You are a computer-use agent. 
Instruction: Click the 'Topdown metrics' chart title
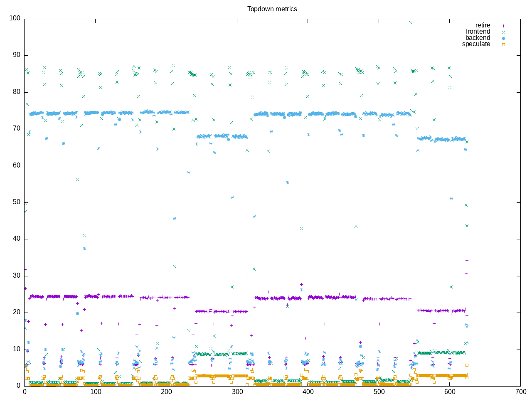272,9
